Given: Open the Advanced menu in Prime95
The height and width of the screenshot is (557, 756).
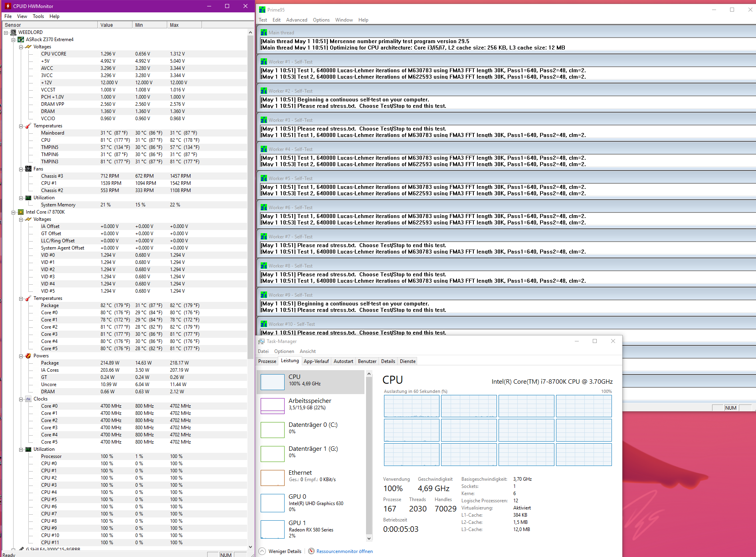Looking at the screenshot, I should [297, 20].
